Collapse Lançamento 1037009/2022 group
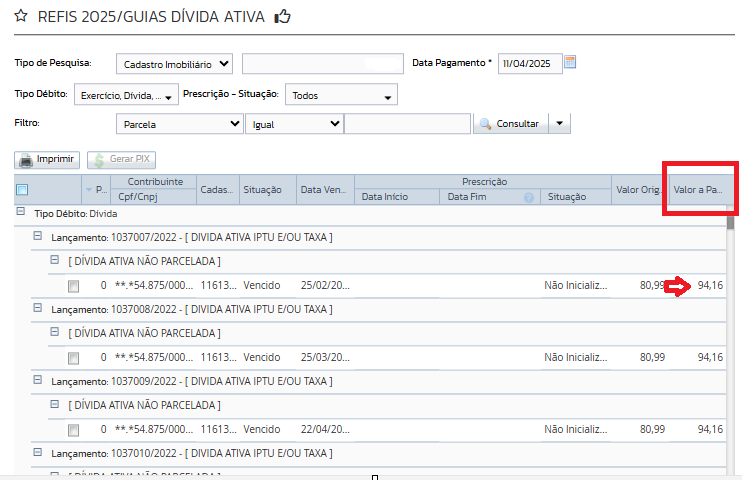This screenshot has width=742, height=480. pos(38,380)
